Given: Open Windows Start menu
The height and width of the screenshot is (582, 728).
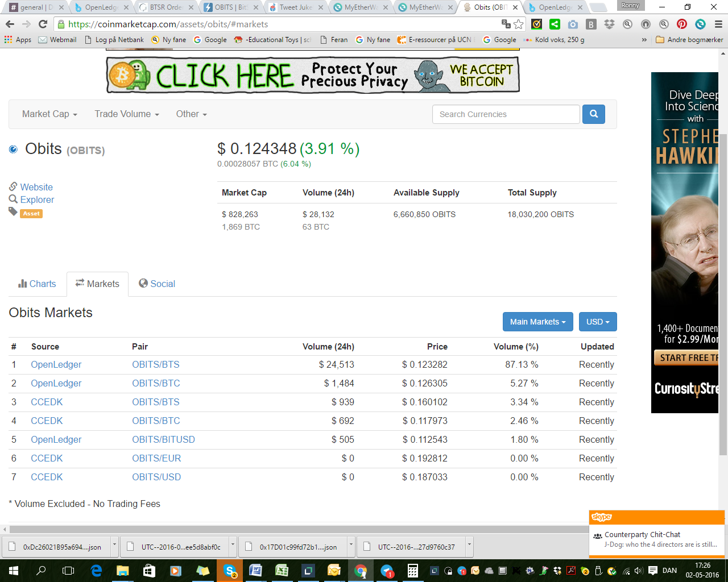Looking at the screenshot, I should coord(14,571).
